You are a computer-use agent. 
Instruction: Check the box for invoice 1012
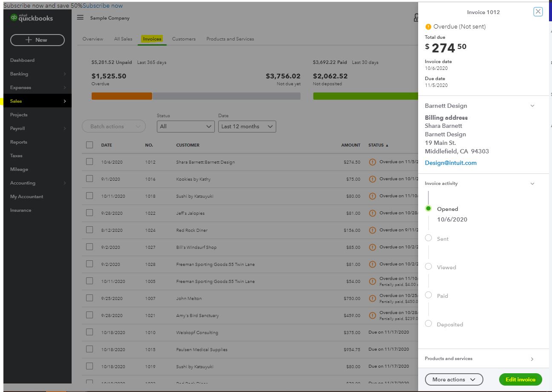[x=89, y=161]
